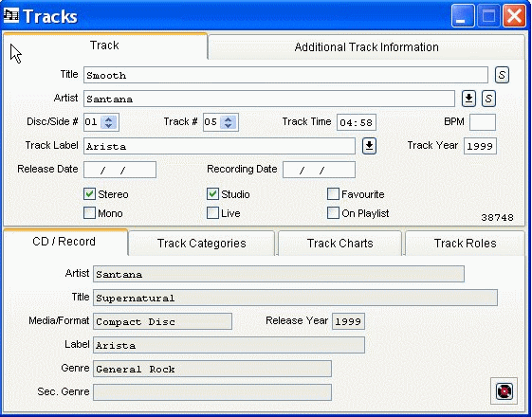Enable the Mono checkbox

pos(89,213)
